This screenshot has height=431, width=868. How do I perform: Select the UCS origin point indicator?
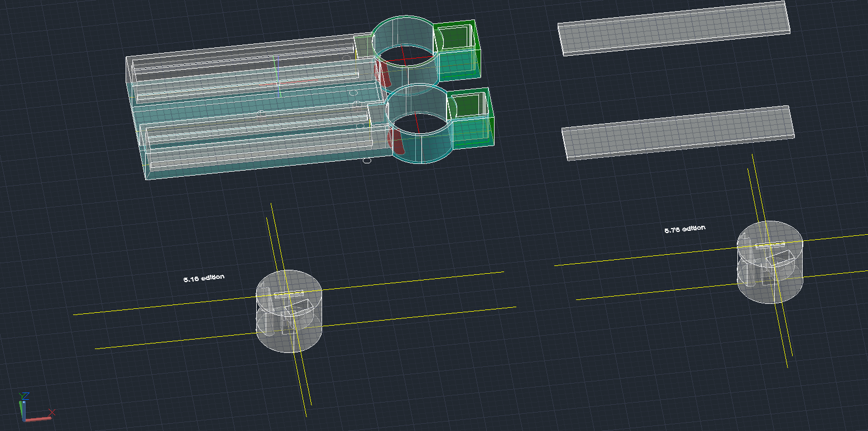[25, 420]
